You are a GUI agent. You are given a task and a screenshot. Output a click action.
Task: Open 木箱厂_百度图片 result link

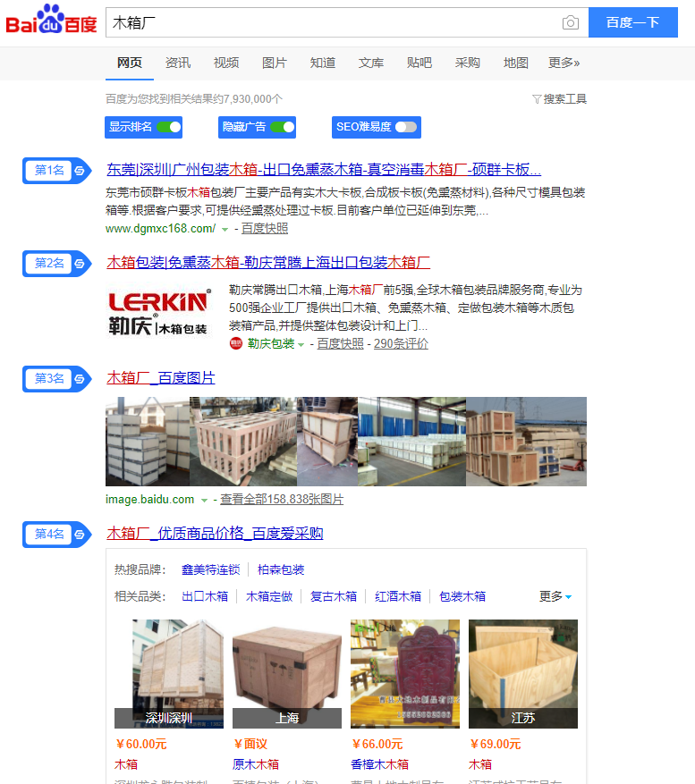pos(161,378)
